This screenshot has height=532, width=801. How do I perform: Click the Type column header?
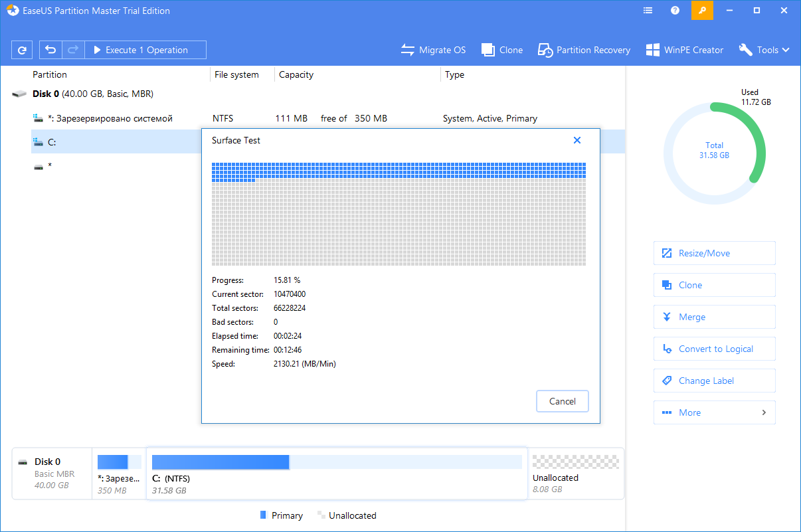[455, 75]
